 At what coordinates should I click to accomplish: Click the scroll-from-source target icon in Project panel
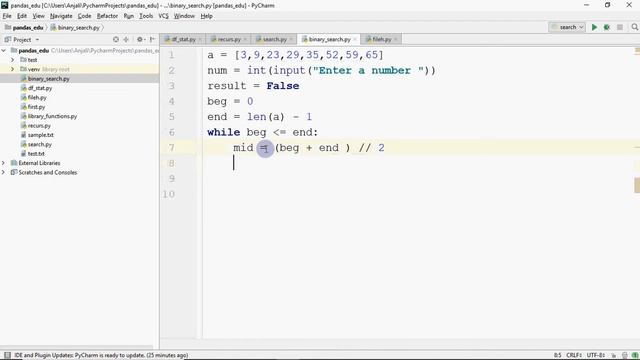tap(116, 40)
